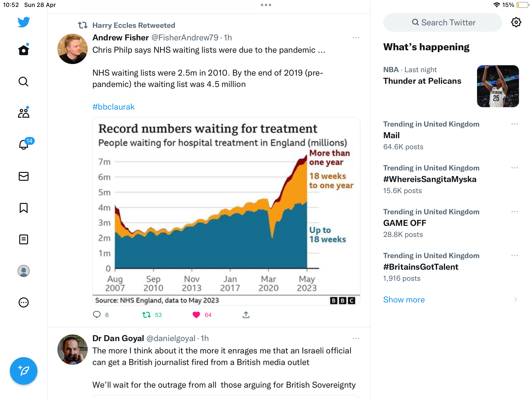Tap the Wi-Fi icon in status bar
532x399 pixels.
pyautogui.click(x=497, y=5)
